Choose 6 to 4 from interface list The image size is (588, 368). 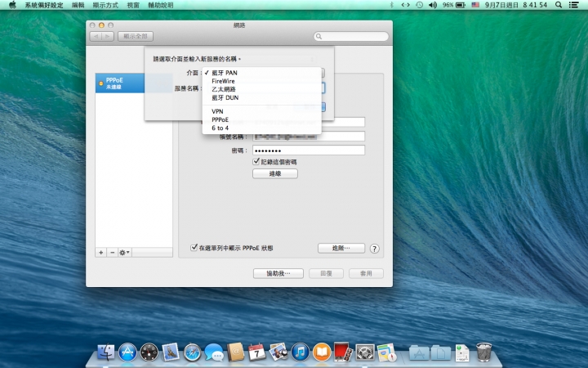[x=262, y=128]
